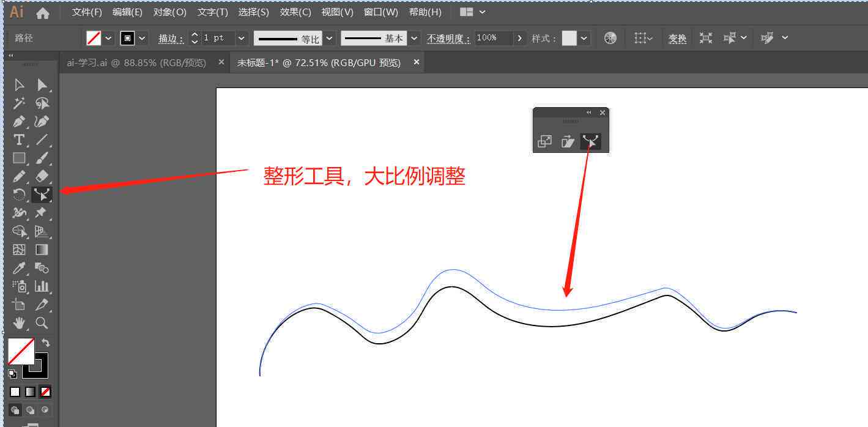Open the fill color dropdown in control bar
868x427 pixels.
[x=109, y=38]
